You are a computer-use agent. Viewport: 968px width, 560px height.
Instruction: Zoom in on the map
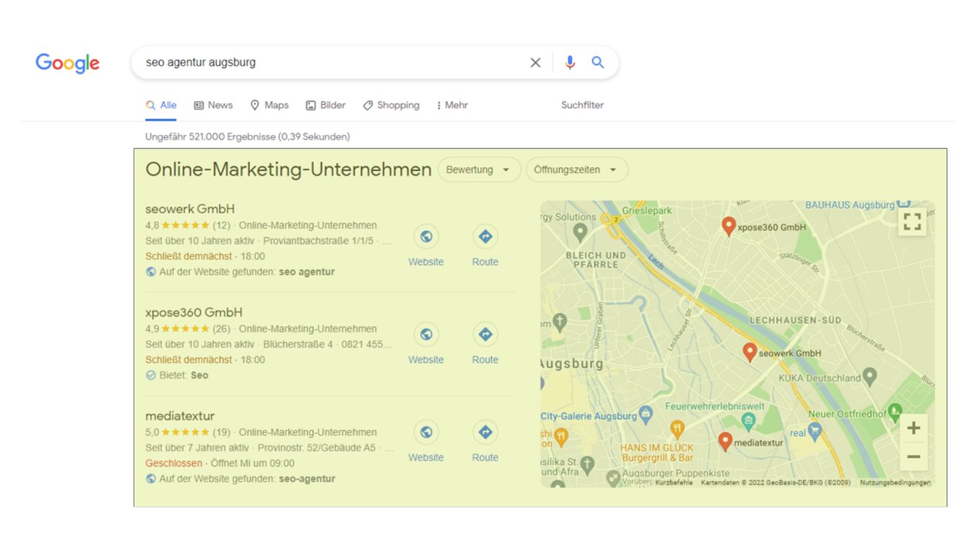click(x=913, y=428)
